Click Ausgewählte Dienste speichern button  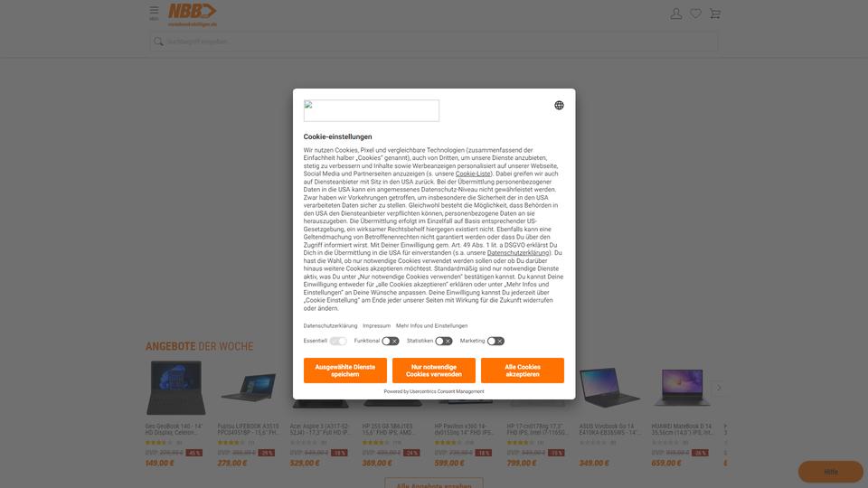point(344,371)
